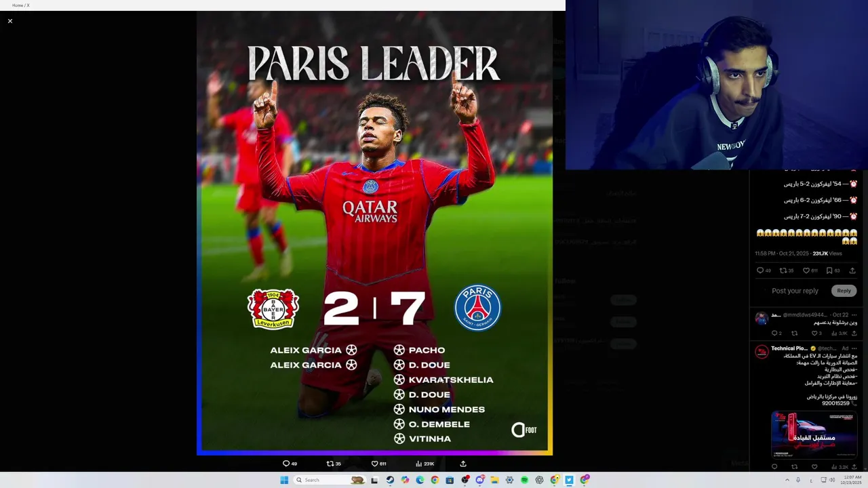This screenshot has width=868, height=488.
Task: Open the Windows Start menu
Action: pos(284,480)
